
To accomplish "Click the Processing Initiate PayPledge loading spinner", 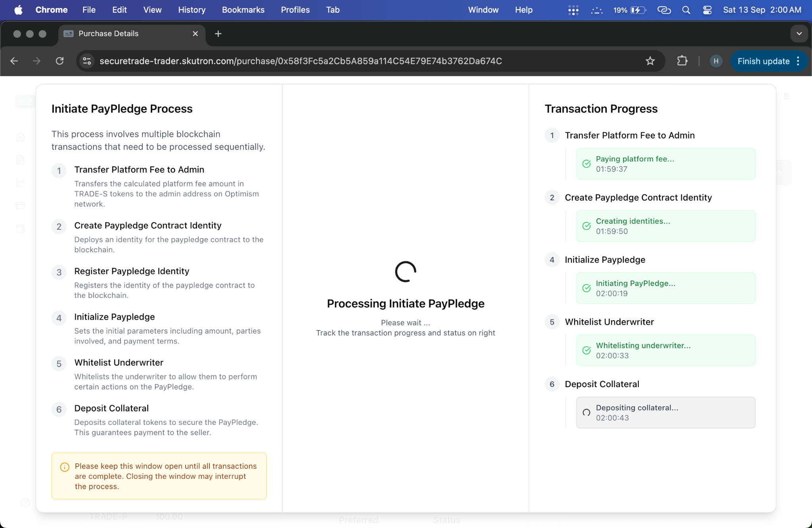I will (x=406, y=272).
